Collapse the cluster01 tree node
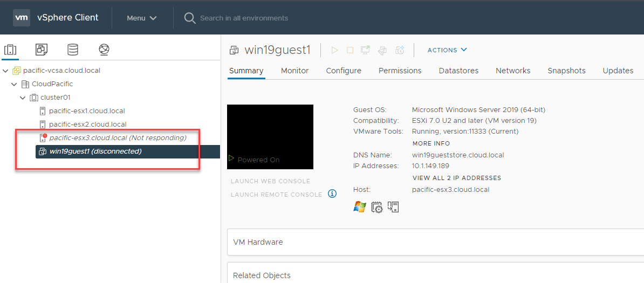This screenshot has height=283, width=644. (x=23, y=98)
